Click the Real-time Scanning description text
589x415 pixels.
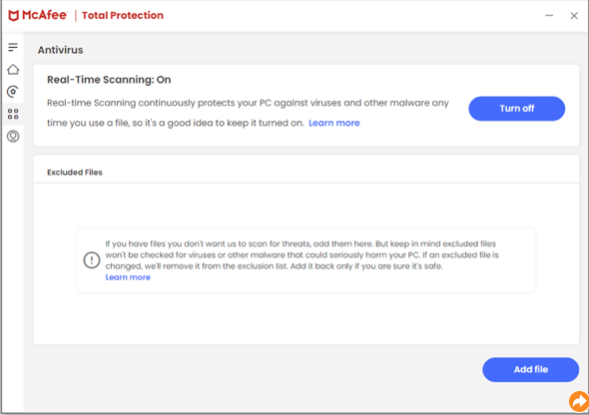[248, 113]
